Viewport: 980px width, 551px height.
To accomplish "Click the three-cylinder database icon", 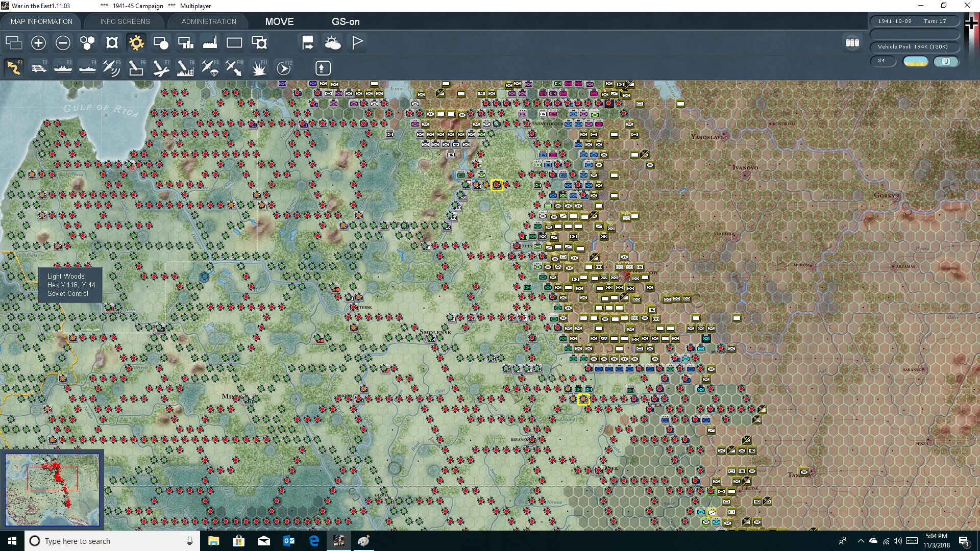I will coord(852,43).
